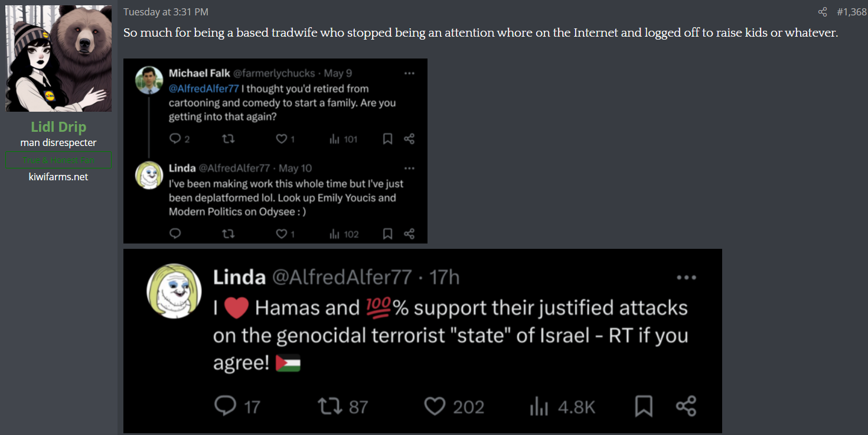Open three-dot menu on Linda's May 10 tweet
The width and height of the screenshot is (868, 435).
(x=409, y=168)
